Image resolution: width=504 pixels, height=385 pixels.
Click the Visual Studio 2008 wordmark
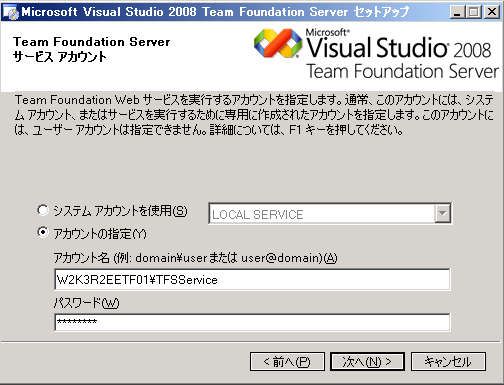click(399, 47)
